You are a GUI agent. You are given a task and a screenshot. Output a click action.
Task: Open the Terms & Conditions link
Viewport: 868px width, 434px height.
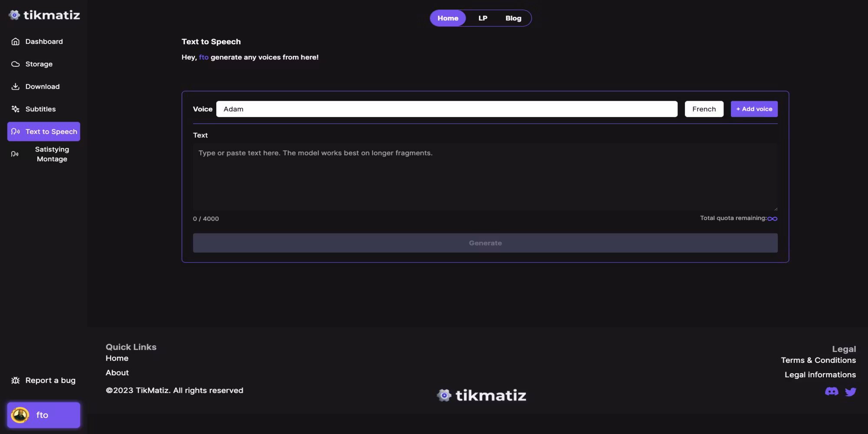click(x=818, y=360)
